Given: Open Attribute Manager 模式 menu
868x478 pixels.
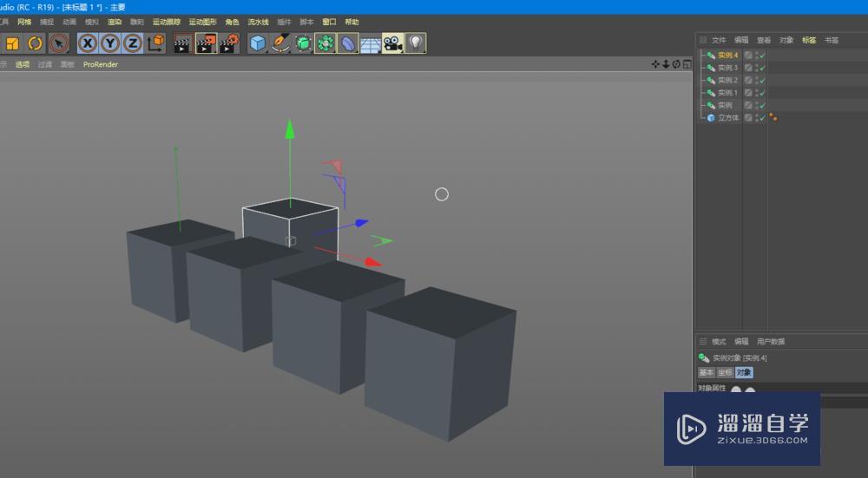Looking at the screenshot, I should click(719, 342).
